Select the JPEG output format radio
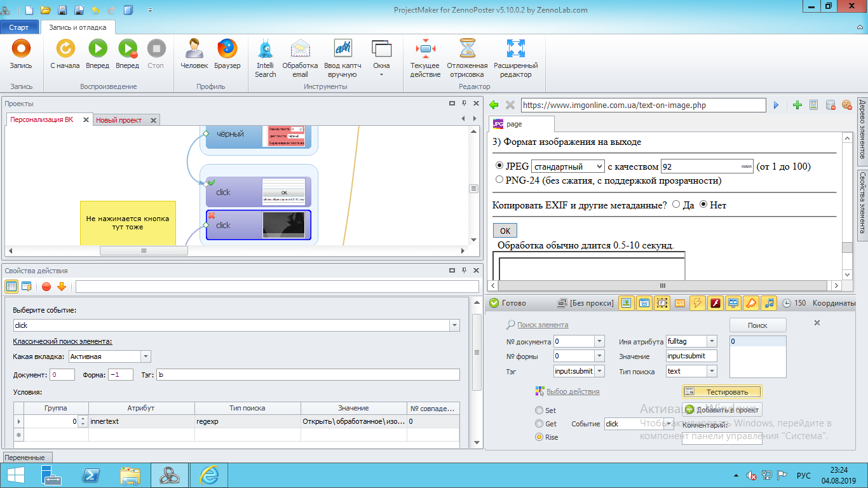 pos(499,166)
